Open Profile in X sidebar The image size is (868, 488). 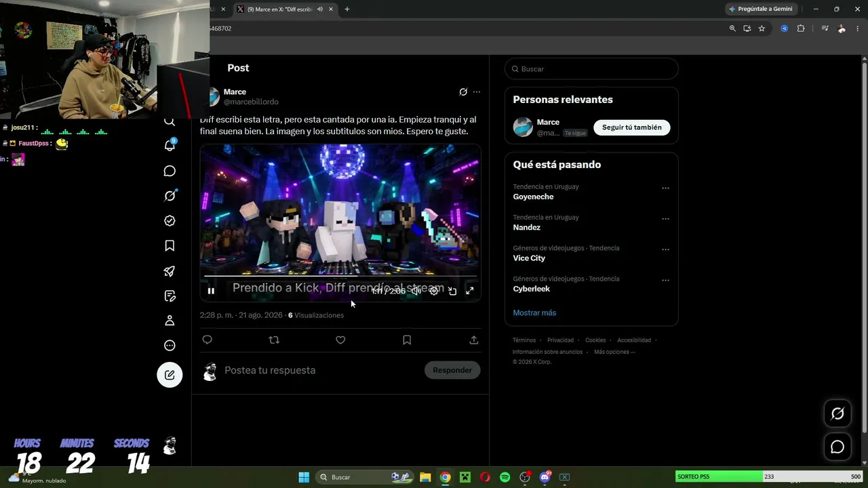[x=170, y=321]
